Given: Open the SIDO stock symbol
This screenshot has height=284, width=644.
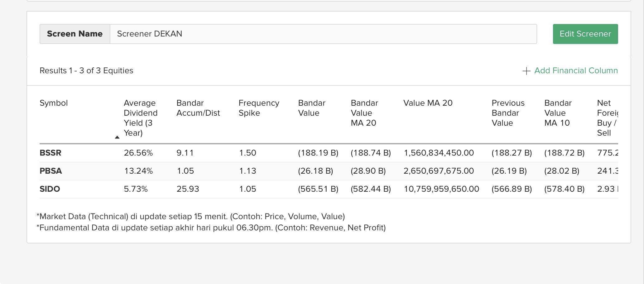Looking at the screenshot, I should coord(50,189).
